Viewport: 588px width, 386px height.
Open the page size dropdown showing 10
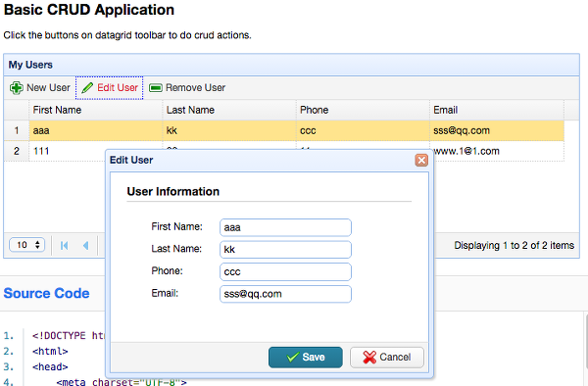(27, 245)
